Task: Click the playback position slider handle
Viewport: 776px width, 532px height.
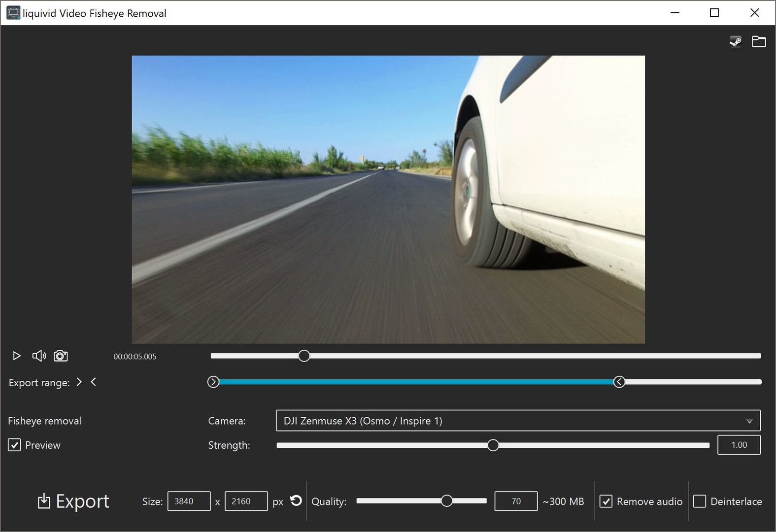Action: click(x=304, y=356)
